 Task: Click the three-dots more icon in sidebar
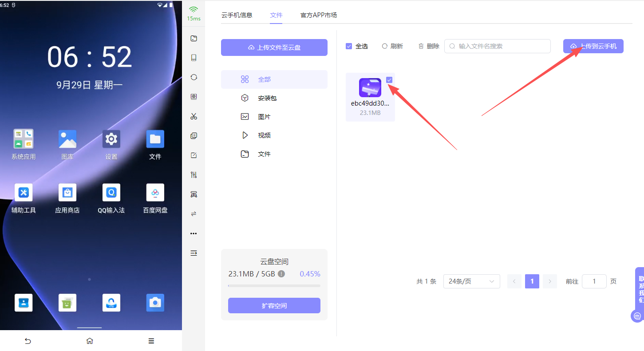(194, 233)
